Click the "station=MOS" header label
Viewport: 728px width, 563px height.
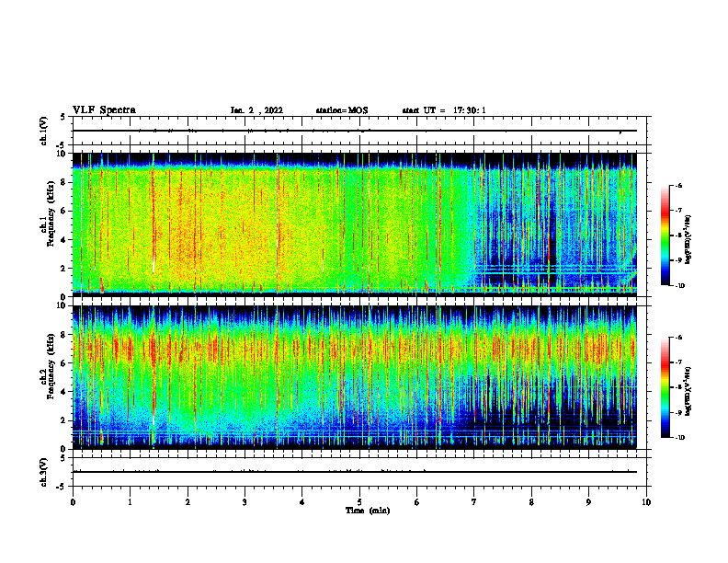tap(342, 110)
